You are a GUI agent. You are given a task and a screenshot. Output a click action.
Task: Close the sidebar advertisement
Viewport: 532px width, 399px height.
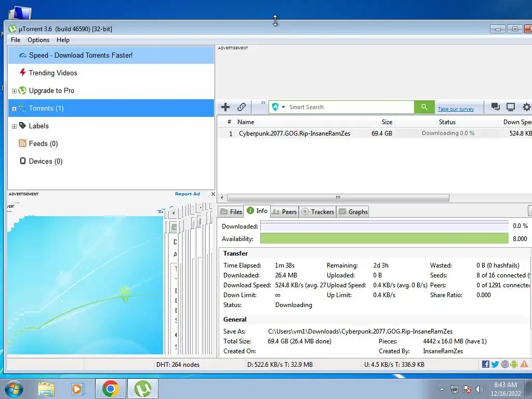213,194
